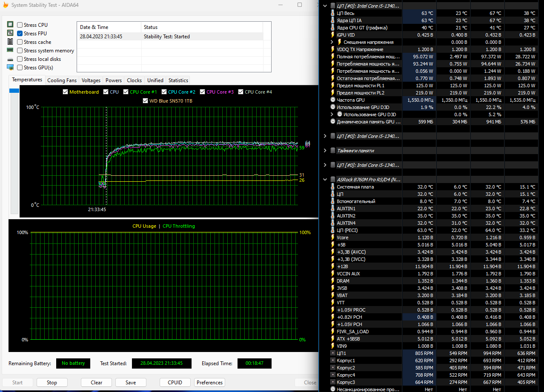This screenshot has width=544, height=392.
Task: Collapse the ASRock B760M Pro RS/D4 section
Action: tap(326, 180)
